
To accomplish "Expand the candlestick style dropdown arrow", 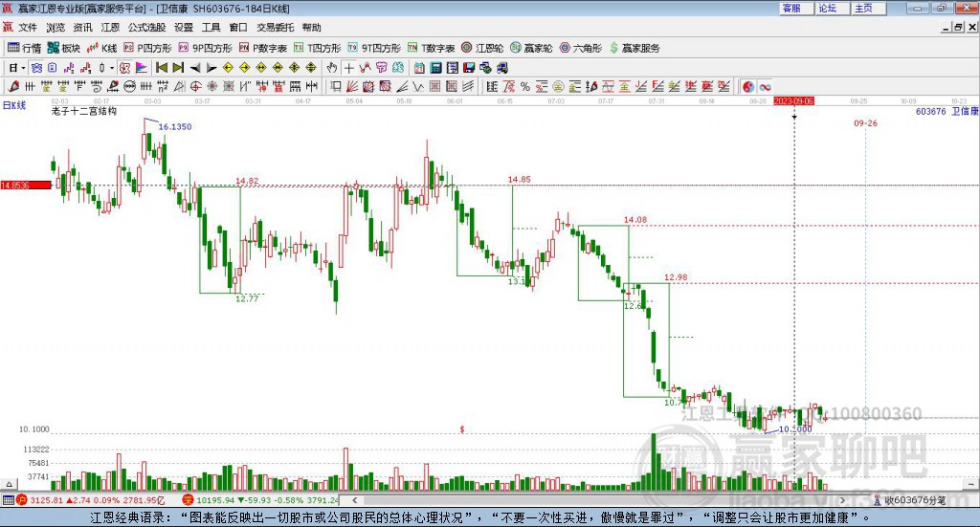I will 112,68.
